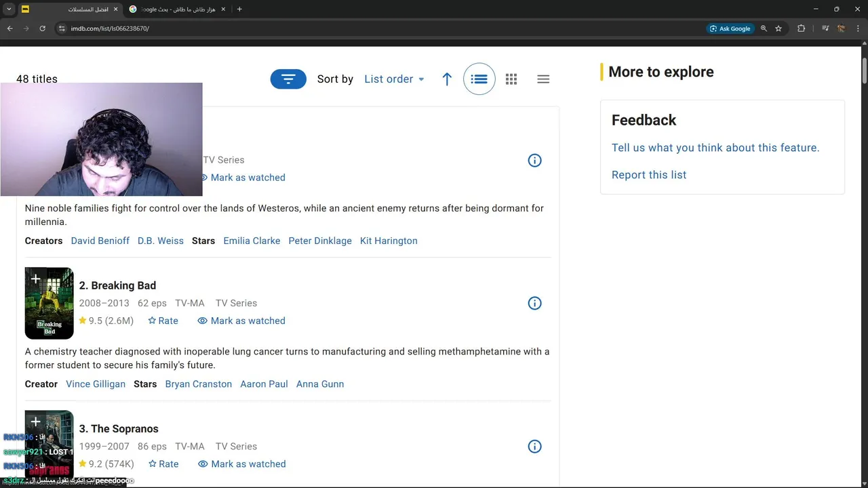Click 'Tell us what you think about this feature.'
The width and height of the screenshot is (868, 488).
(x=715, y=148)
